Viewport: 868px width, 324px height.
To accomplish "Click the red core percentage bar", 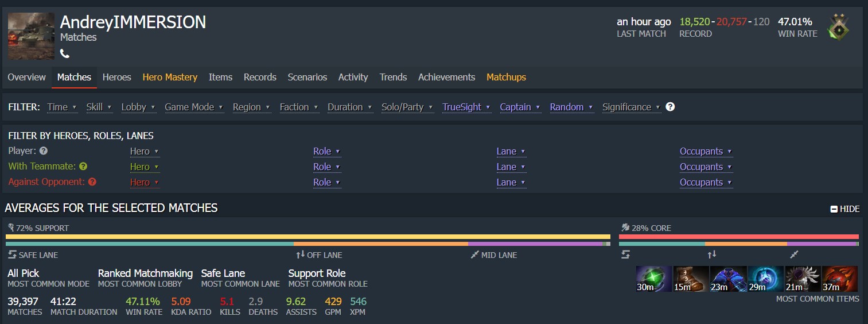I will [x=739, y=237].
